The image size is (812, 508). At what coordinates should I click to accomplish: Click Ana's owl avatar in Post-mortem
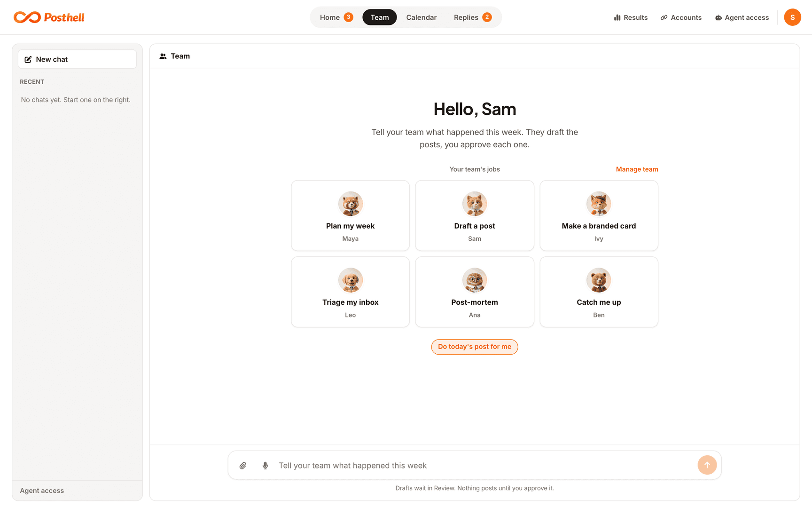475,280
